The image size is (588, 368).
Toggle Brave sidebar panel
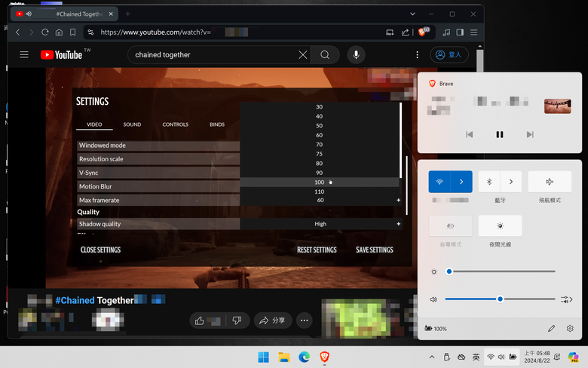coord(460,32)
